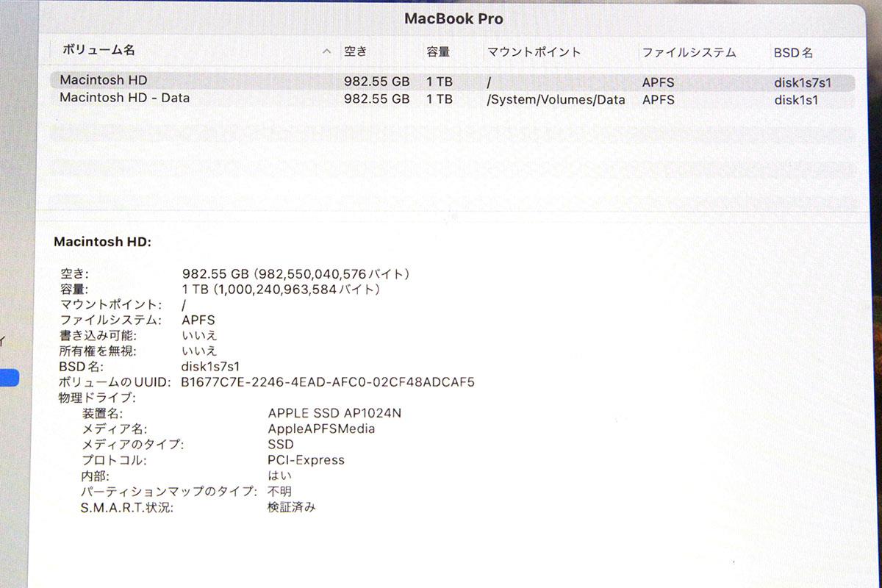Click the volume UUID B1677C7E value
Image resolution: width=882 pixels, height=588 pixels.
pyautogui.click(x=328, y=382)
